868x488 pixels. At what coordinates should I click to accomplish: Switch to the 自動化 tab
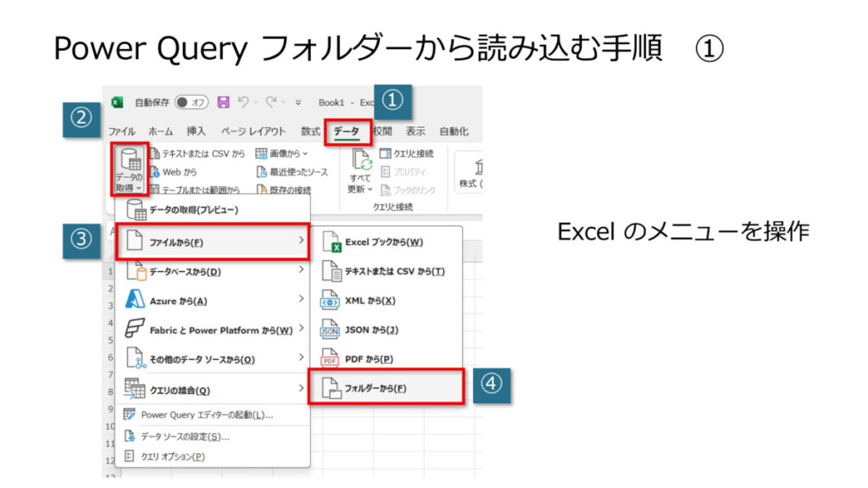[454, 131]
